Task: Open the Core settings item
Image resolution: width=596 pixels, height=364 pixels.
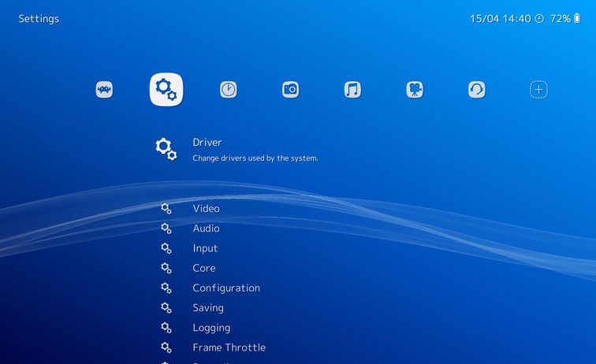Action: tap(204, 268)
